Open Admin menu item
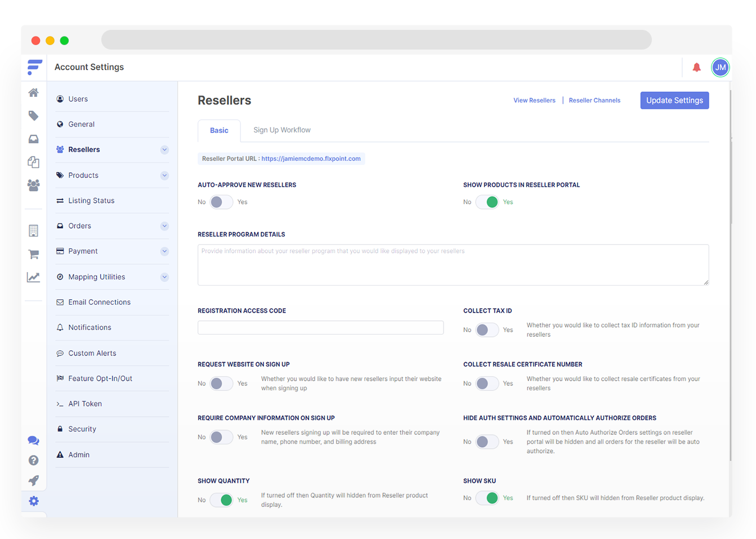Screen dimensions: 756x539 tap(113, 455)
